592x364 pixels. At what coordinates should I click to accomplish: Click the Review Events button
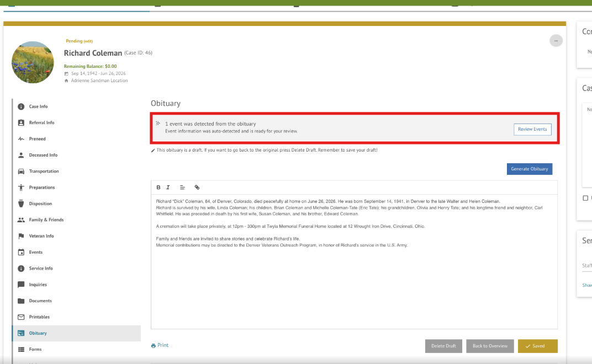(532, 130)
